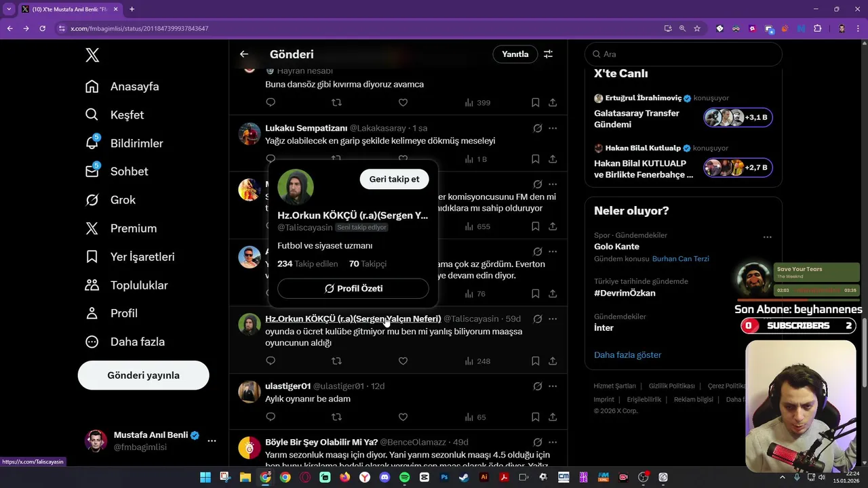The height and width of the screenshot is (488, 868).
Task: Open Steam from taskbar
Action: pos(464,477)
